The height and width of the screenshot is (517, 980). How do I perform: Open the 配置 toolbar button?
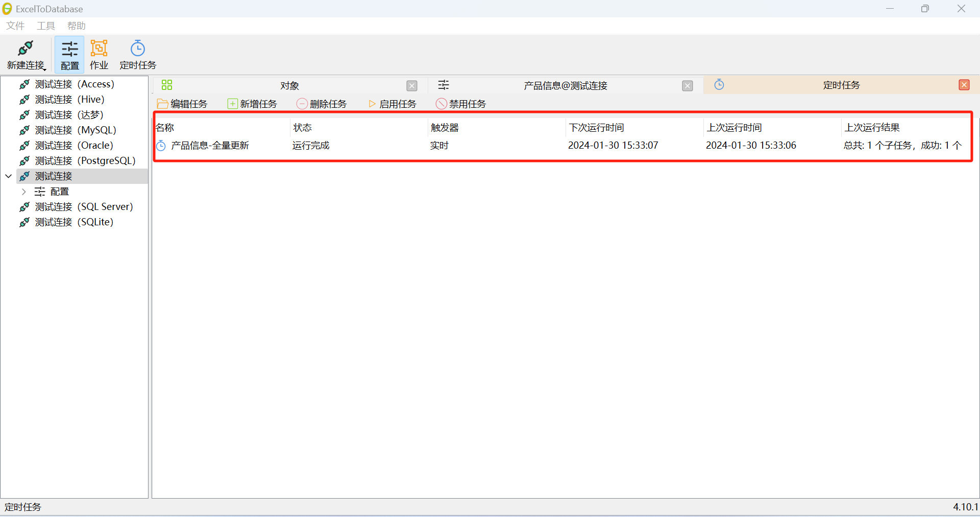click(69, 55)
